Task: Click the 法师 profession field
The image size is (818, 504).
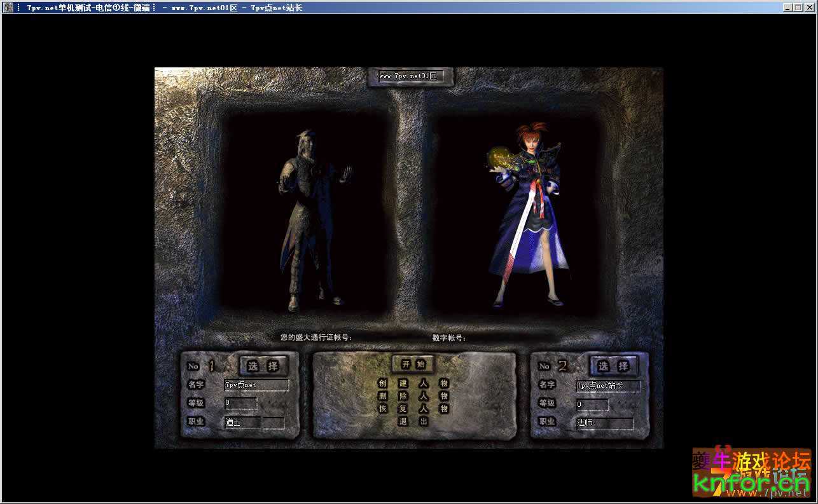Action: pyautogui.click(x=604, y=423)
